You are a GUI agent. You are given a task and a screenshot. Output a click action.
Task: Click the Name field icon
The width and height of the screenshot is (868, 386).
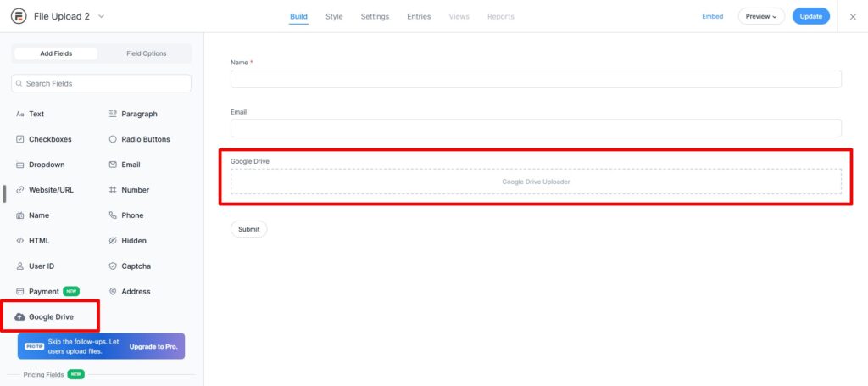(20, 215)
